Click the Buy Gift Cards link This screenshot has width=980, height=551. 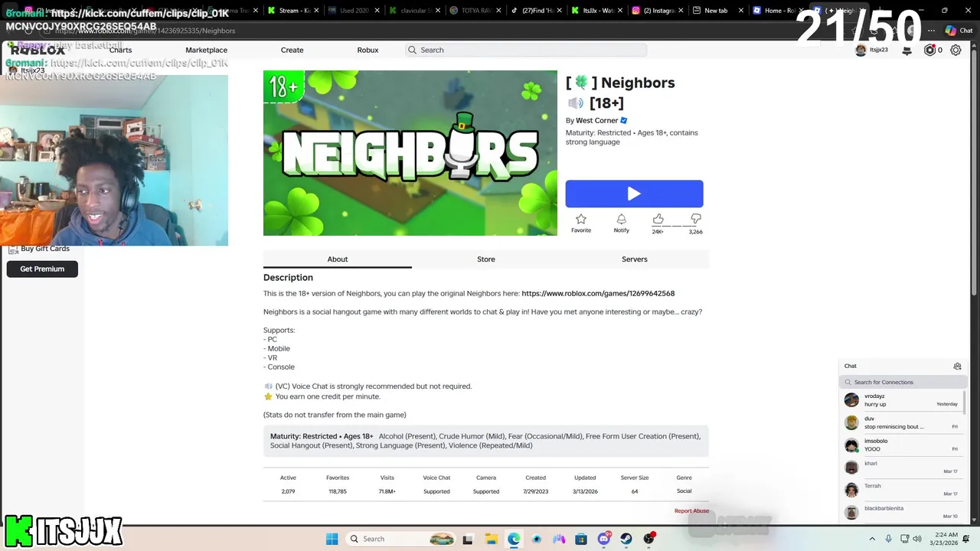pyautogui.click(x=45, y=249)
